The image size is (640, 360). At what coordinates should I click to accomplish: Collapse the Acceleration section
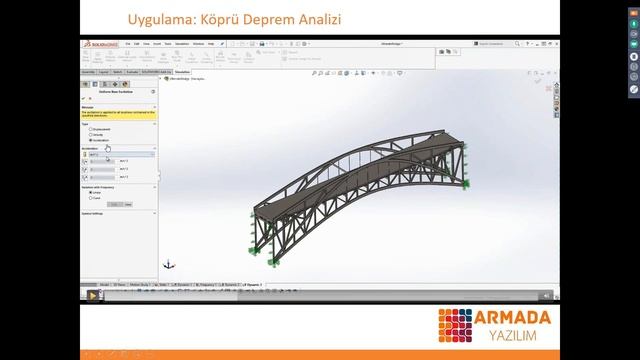pyautogui.click(x=155, y=148)
